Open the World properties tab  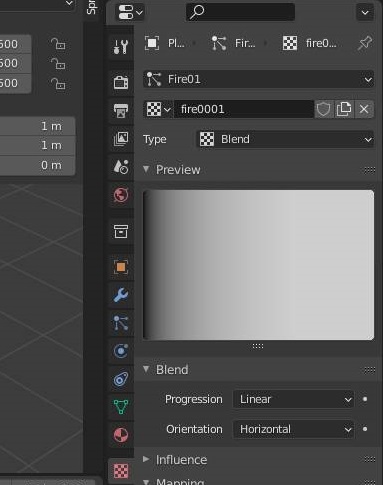click(121, 195)
